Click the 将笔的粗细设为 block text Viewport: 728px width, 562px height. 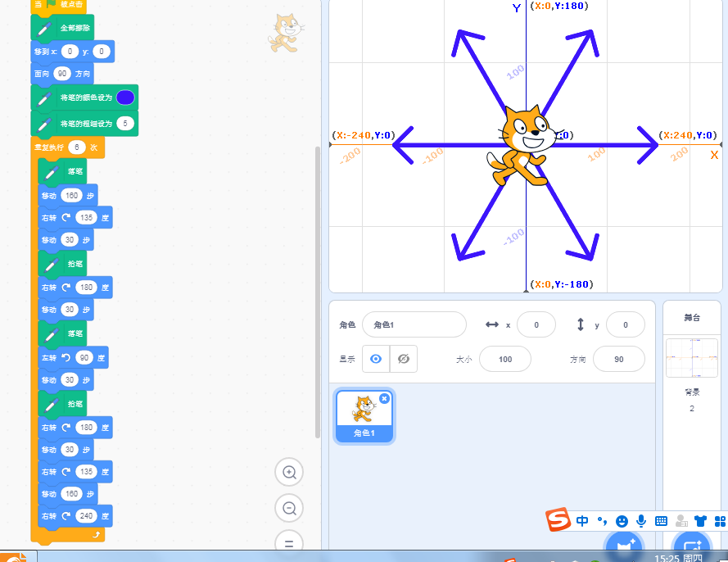click(x=86, y=124)
